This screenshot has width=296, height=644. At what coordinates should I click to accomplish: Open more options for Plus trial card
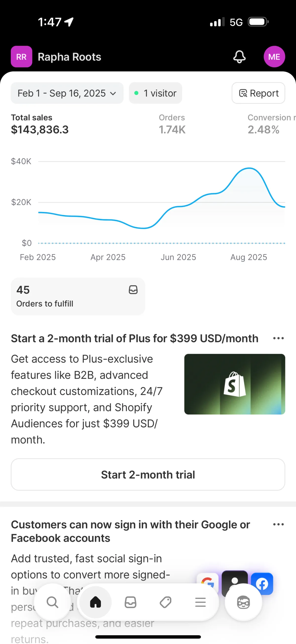(x=278, y=338)
